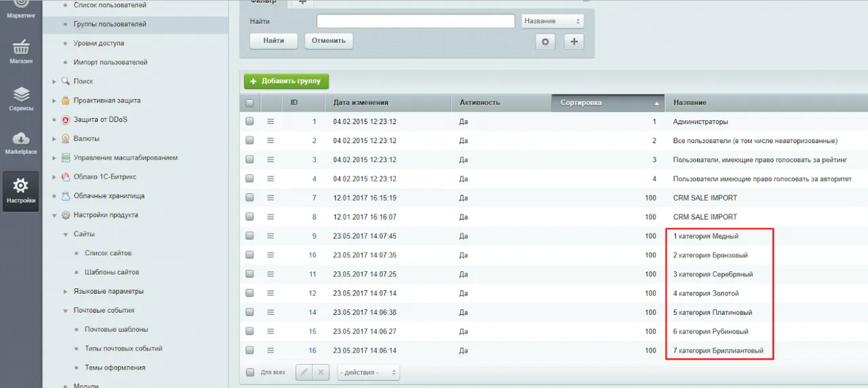Click the Найти text input field

point(415,21)
